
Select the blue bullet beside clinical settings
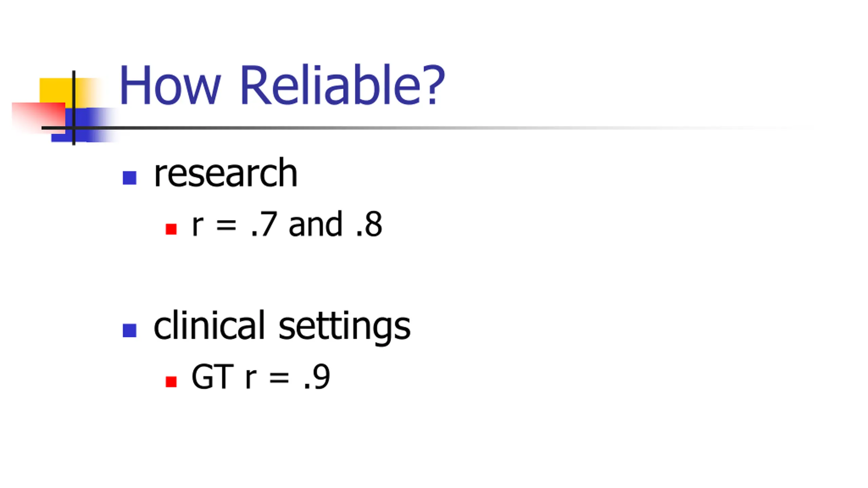(130, 330)
